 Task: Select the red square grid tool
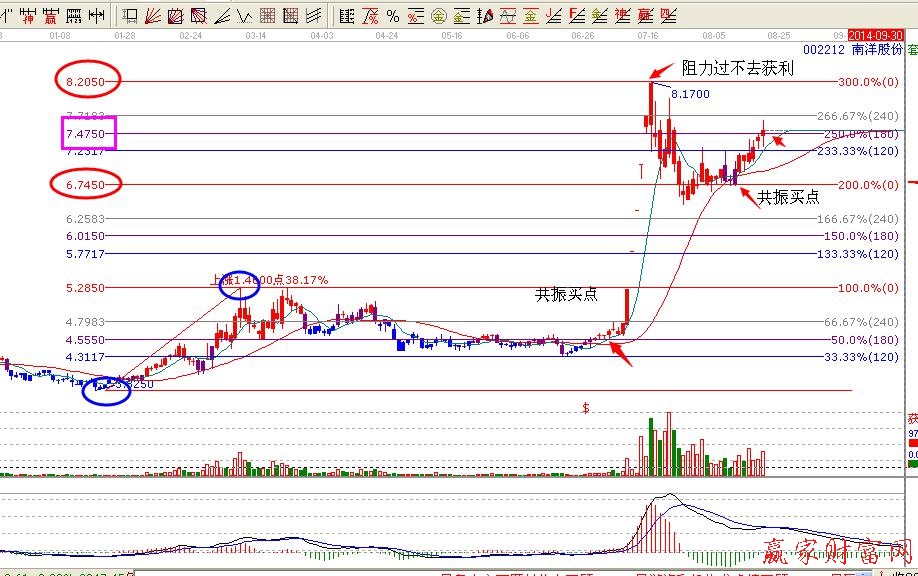(x=267, y=16)
